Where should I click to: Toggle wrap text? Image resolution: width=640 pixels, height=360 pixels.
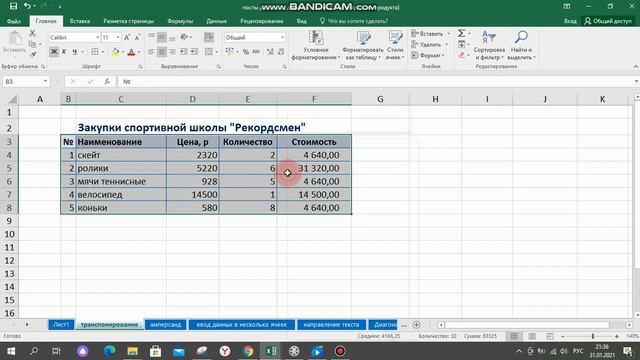pos(209,37)
